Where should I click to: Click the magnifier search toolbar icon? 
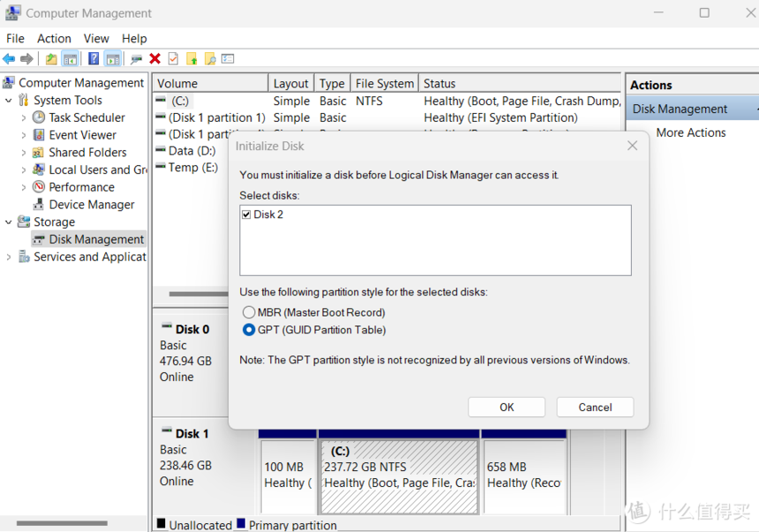point(210,59)
